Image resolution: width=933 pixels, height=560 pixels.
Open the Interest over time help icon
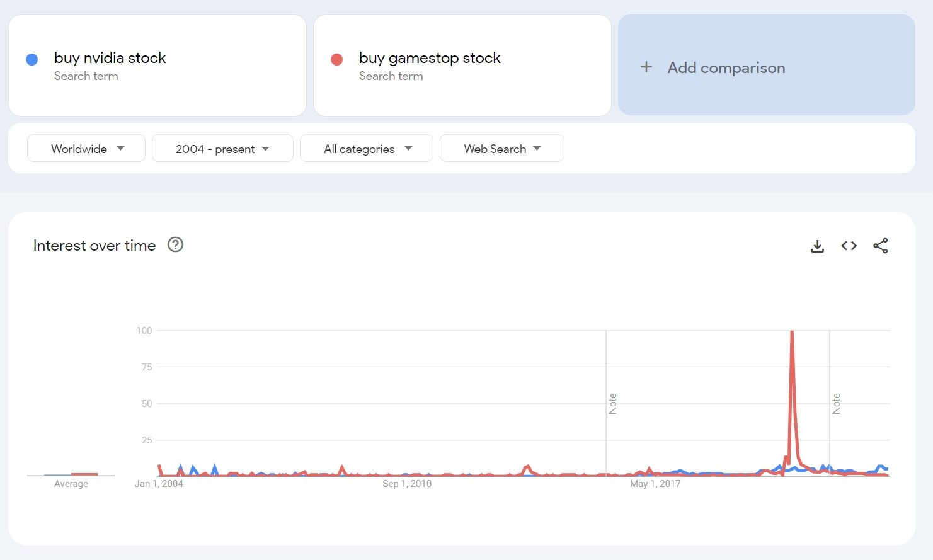pos(175,244)
